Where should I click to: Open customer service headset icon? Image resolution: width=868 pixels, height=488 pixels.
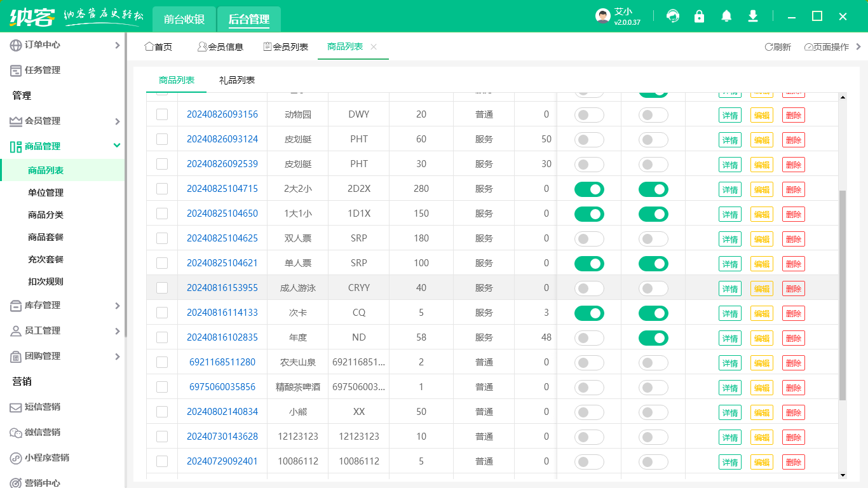(673, 17)
